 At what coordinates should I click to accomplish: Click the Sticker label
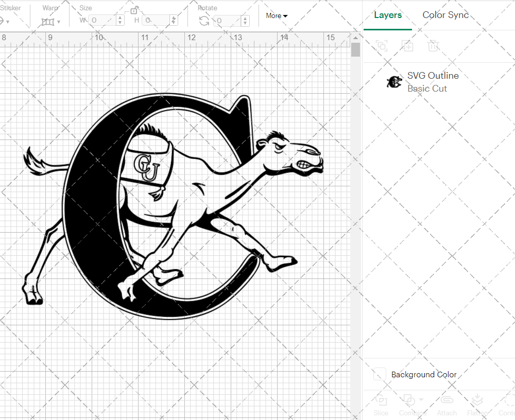pos(11,8)
